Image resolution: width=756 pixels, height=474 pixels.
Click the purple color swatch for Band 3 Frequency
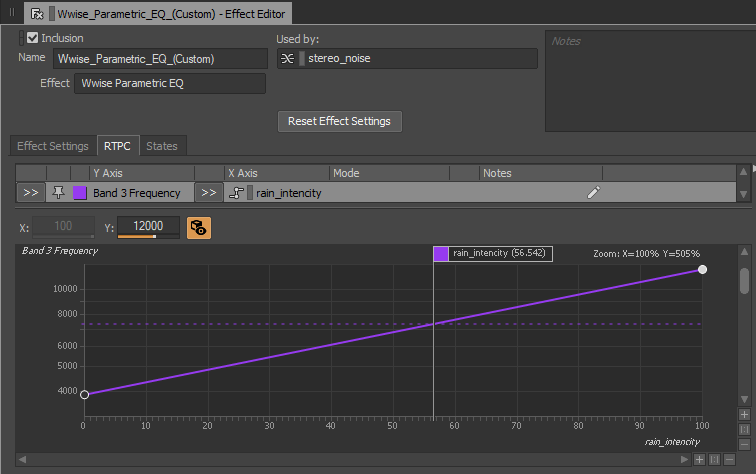(x=80, y=193)
